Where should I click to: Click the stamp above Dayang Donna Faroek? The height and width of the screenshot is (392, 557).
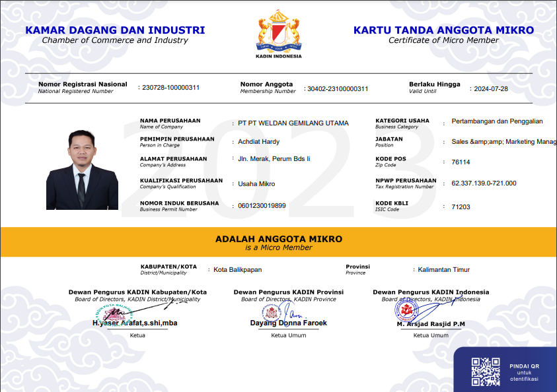pyautogui.click(x=272, y=312)
